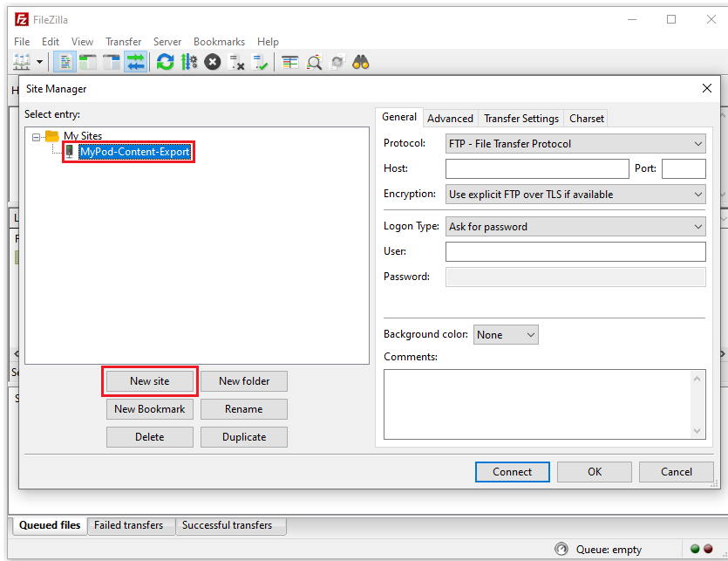Switch to Queued files tab
The width and height of the screenshot is (728, 561).
coord(50,525)
